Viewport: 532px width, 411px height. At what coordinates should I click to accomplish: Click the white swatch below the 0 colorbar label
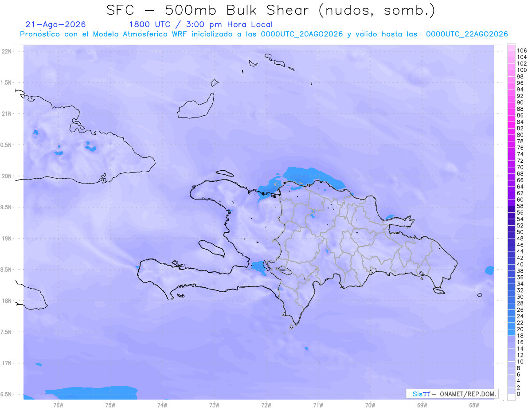[511, 397]
